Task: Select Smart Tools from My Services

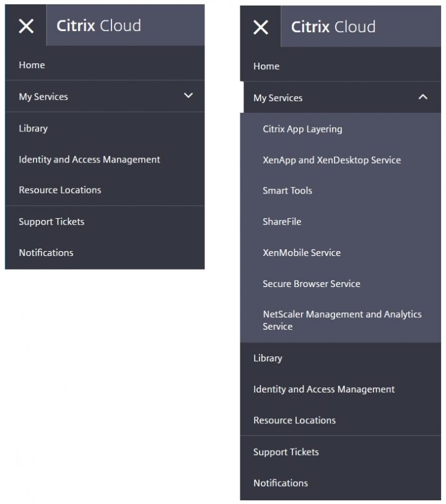Action: (x=287, y=190)
